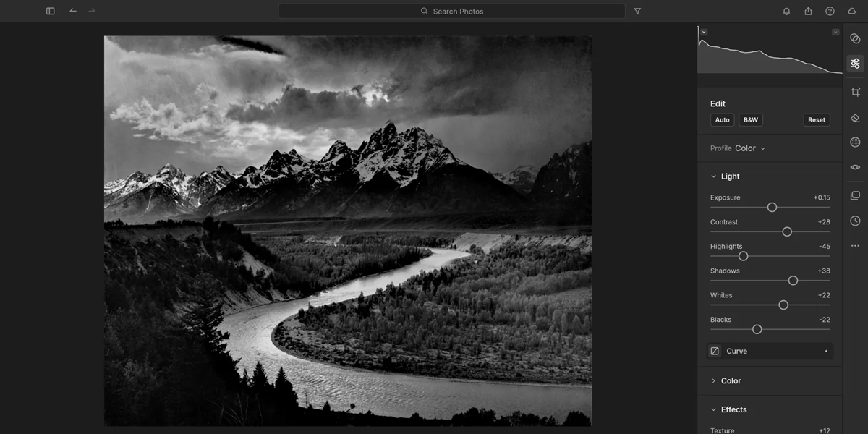
Task: Expand the Color section
Action: point(713,381)
